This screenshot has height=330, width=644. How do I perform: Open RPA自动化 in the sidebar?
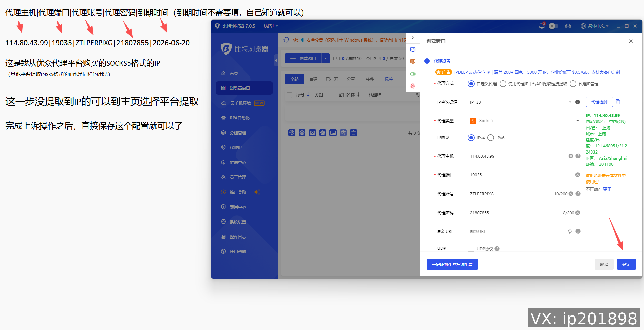tap(244, 118)
